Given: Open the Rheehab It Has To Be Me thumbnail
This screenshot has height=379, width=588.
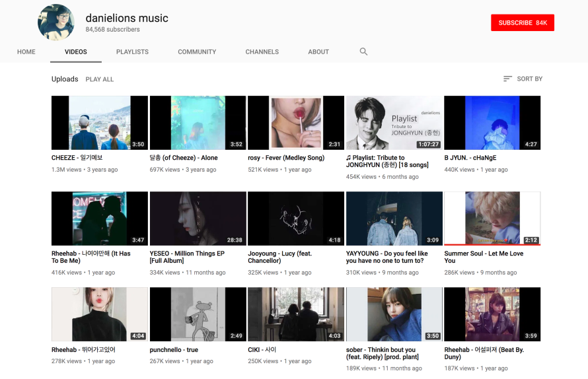Looking at the screenshot, I should [100, 219].
